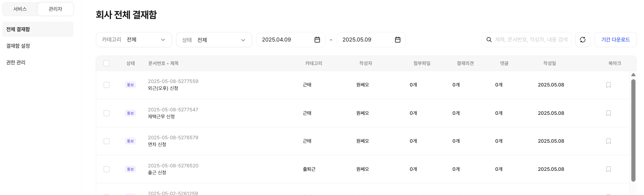Viewport: 644px width, 195px height.
Task: Open document titled 재택근무 신청
Action: [161, 116]
